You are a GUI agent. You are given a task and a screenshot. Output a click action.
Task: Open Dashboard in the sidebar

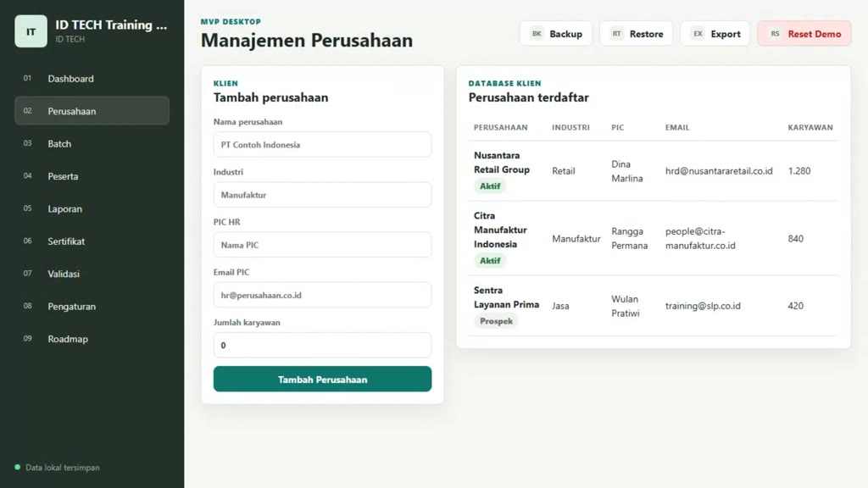click(x=92, y=79)
